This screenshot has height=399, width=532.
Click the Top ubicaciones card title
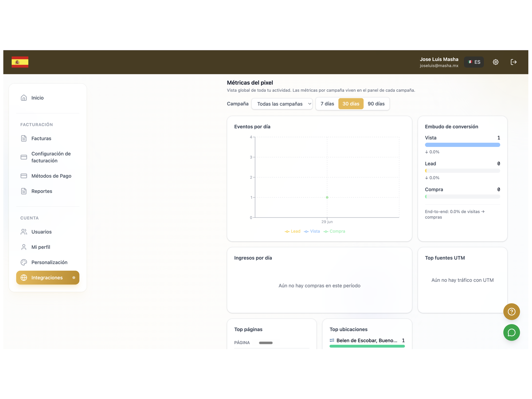(348, 330)
